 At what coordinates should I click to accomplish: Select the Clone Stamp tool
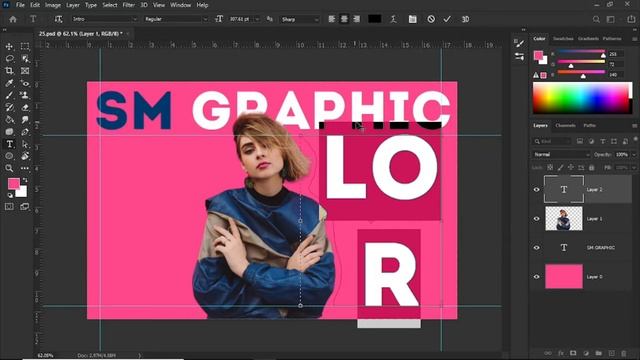pyautogui.click(x=25, y=96)
